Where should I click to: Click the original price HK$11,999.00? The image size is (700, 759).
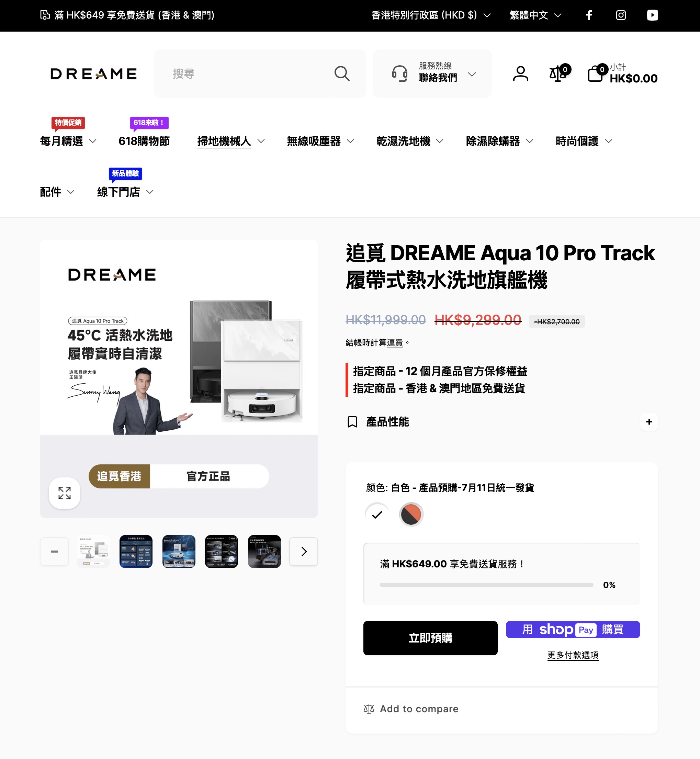tap(386, 320)
